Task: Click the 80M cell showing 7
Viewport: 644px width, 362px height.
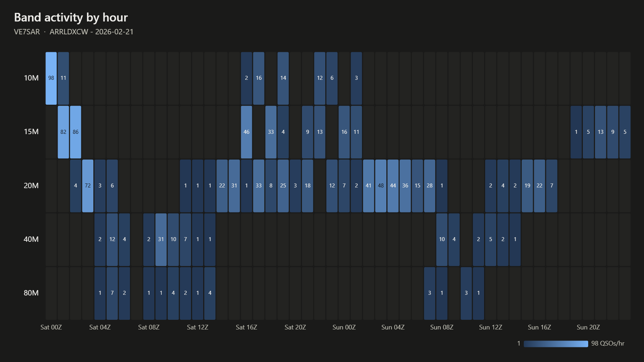Action: (x=112, y=293)
